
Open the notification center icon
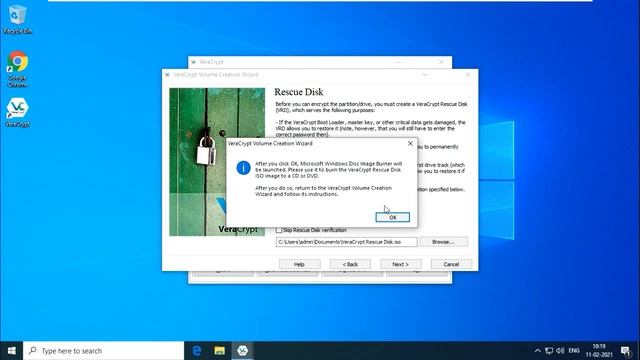click(626, 351)
